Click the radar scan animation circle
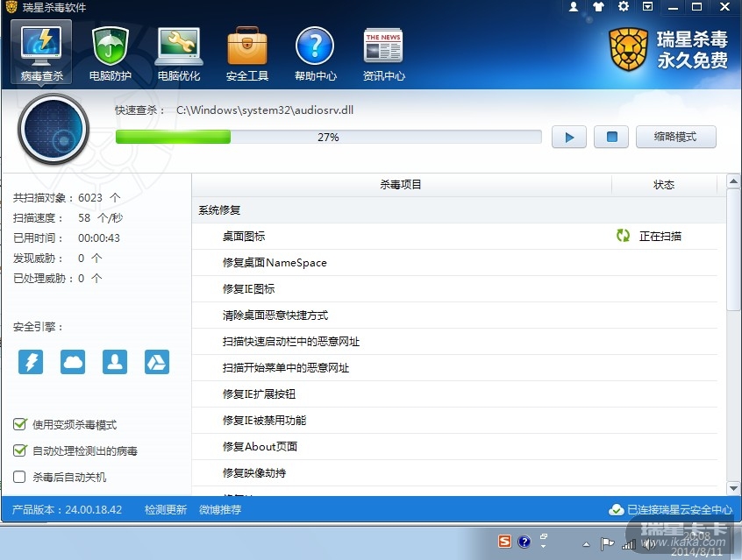Viewport: 742px width, 560px height. [54, 129]
